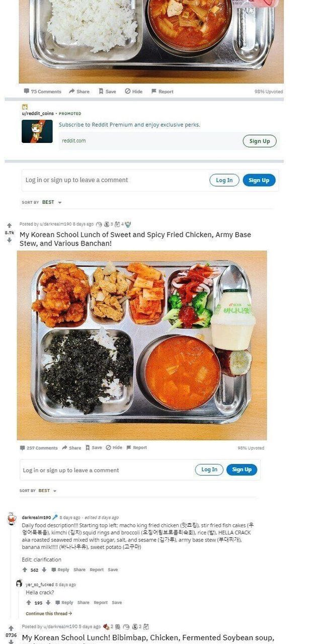Hide the top post with the Hide icon
The height and width of the screenshot is (644, 322).
tap(134, 92)
